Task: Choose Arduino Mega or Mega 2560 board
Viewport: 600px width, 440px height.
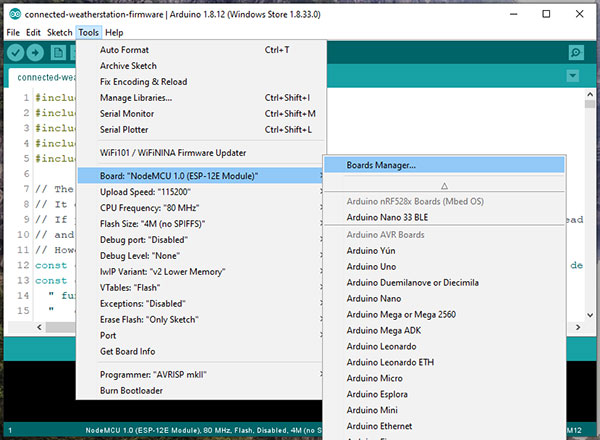Action: [403, 315]
